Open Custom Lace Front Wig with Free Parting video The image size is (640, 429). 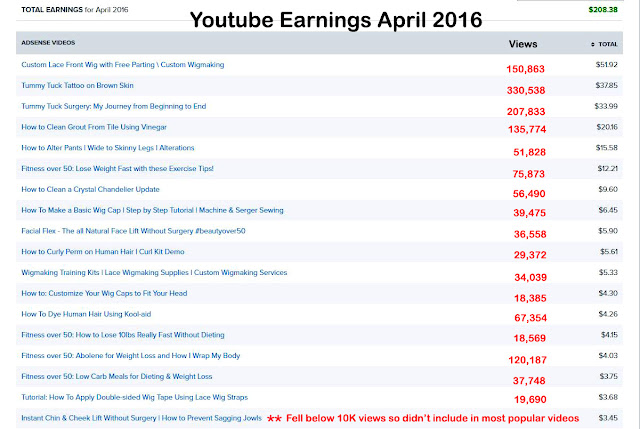[122, 64]
